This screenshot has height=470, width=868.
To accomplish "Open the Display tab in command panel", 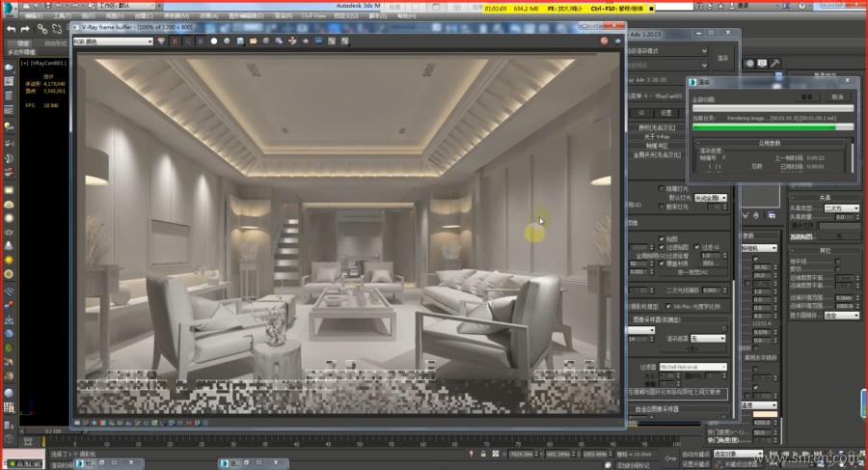I will point(762,63).
